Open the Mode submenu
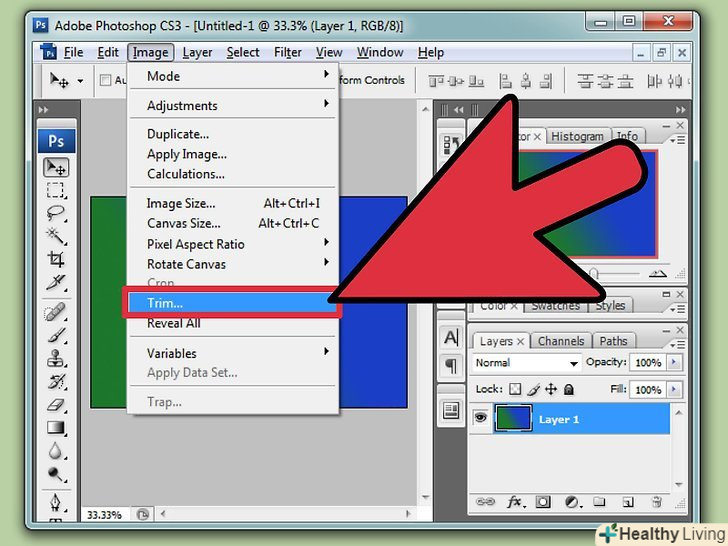The width and height of the screenshot is (728, 546). click(x=232, y=76)
